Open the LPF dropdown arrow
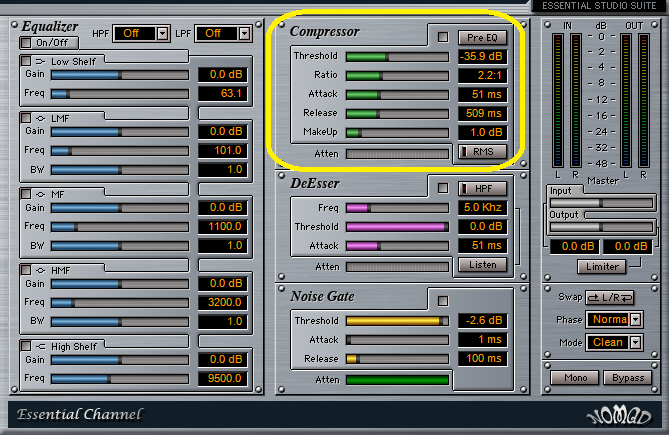This screenshot has height=435, width=669. tap(244, 33)
